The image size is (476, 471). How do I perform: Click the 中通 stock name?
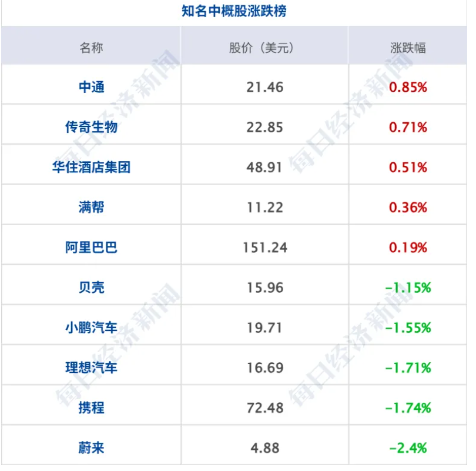point(91,87)
